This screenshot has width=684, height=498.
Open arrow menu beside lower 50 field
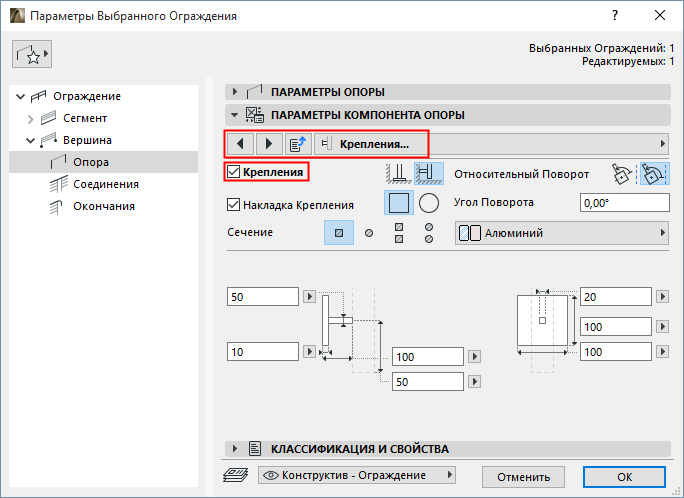click(x=475, y=382)
